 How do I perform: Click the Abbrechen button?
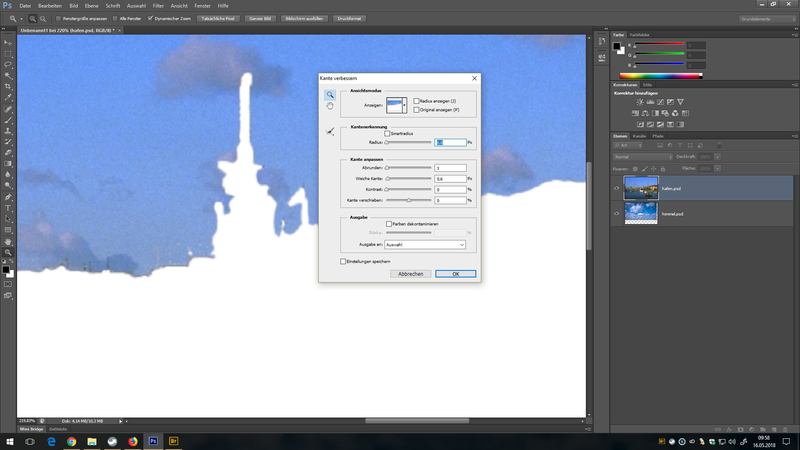pos(411,273)
